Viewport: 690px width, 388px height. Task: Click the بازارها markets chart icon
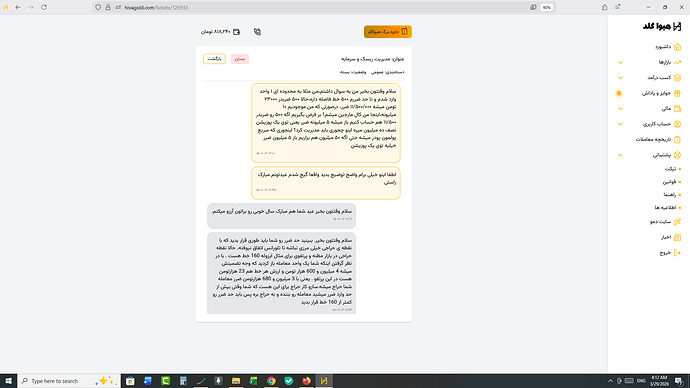(x=677, y=62)
